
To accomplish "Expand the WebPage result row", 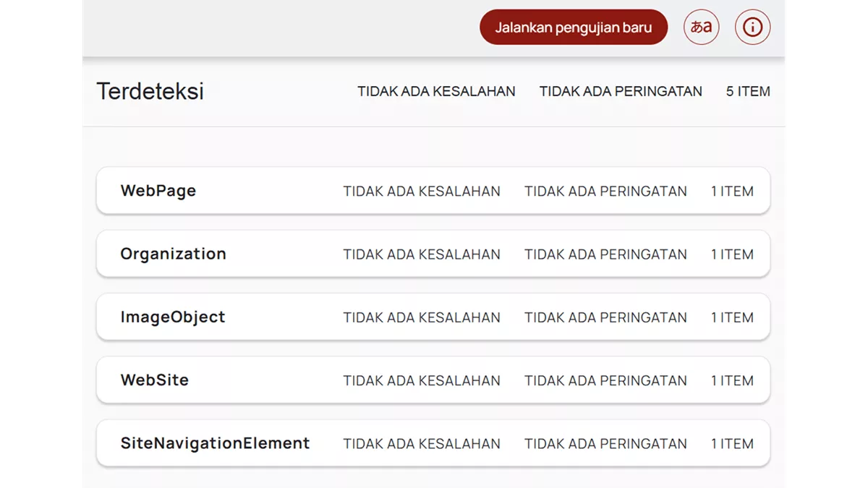I will (x=433, y=190).
